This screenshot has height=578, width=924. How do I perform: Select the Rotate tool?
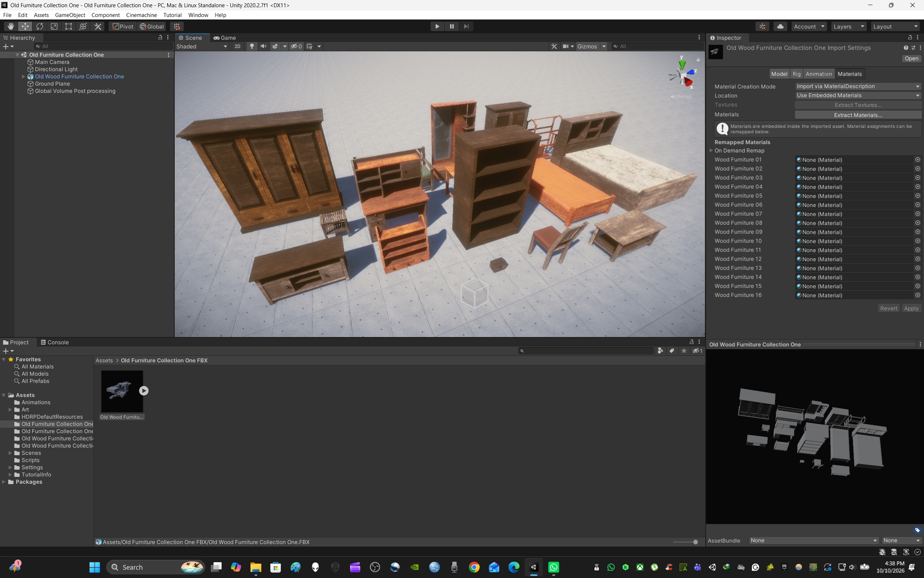pyautogui.click(x=40, y=26)
